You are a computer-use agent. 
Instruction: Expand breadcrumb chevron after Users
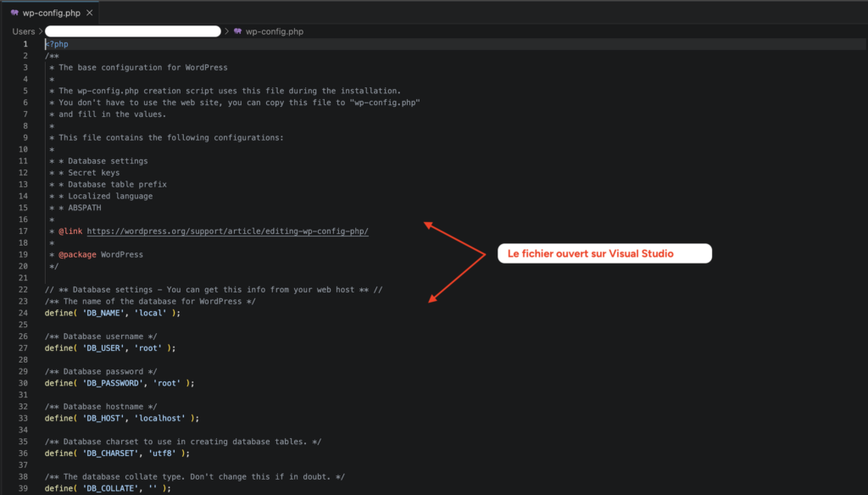tap(41, 31)
